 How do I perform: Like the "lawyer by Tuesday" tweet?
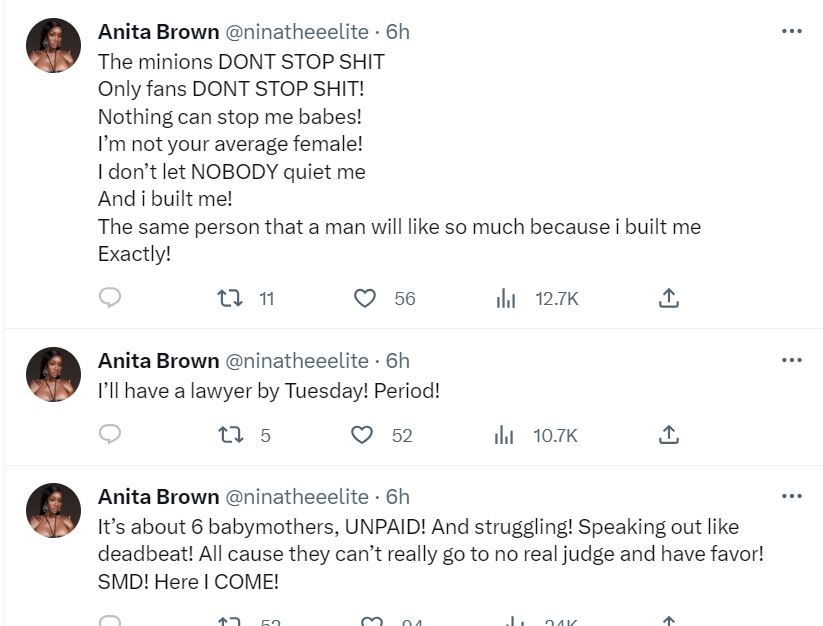click(x=363, y=435)
